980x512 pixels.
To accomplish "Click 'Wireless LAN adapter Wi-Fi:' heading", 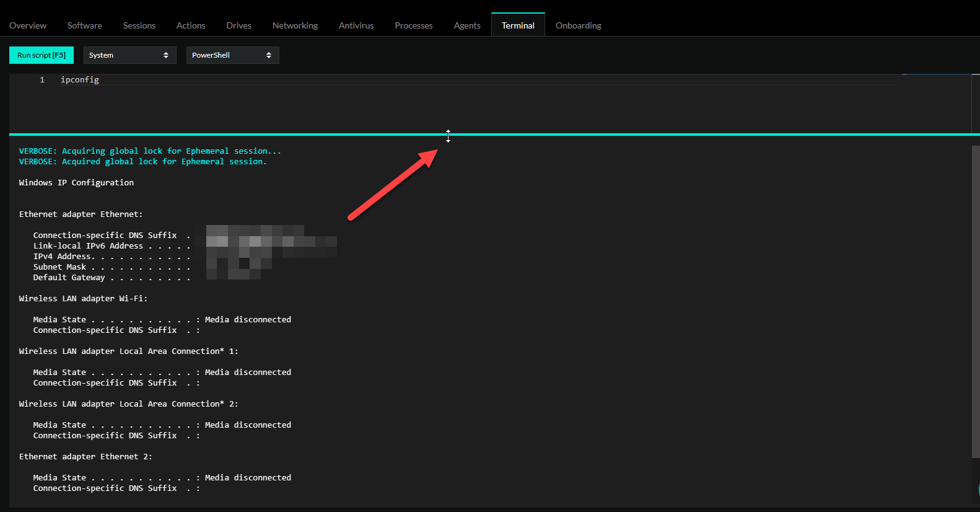I will (x=83, y=299).
